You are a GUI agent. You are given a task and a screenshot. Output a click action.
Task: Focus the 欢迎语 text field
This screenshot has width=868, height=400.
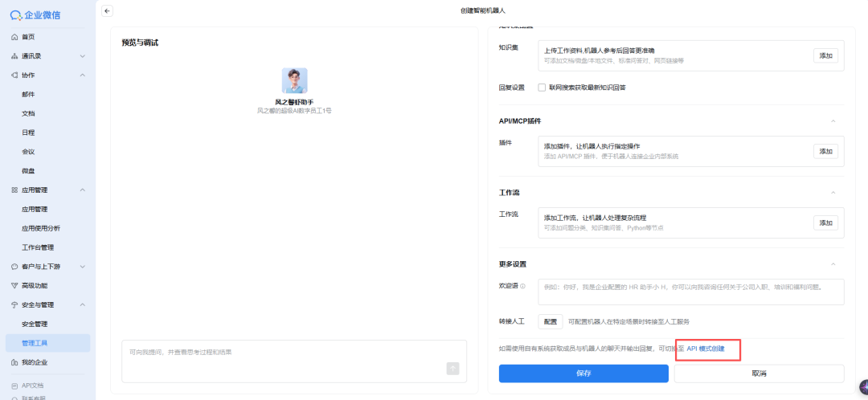pyautogui.click(x=691, y=292)
